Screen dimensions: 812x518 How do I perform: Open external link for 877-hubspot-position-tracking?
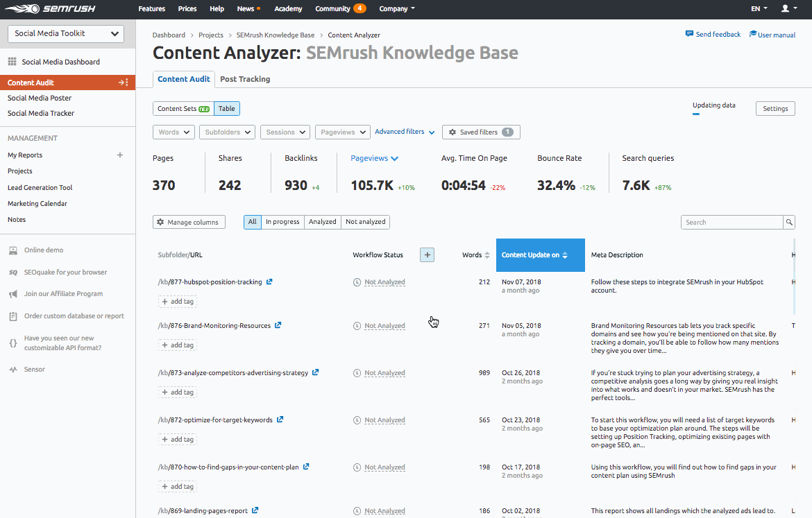click(x=269, y=282)
